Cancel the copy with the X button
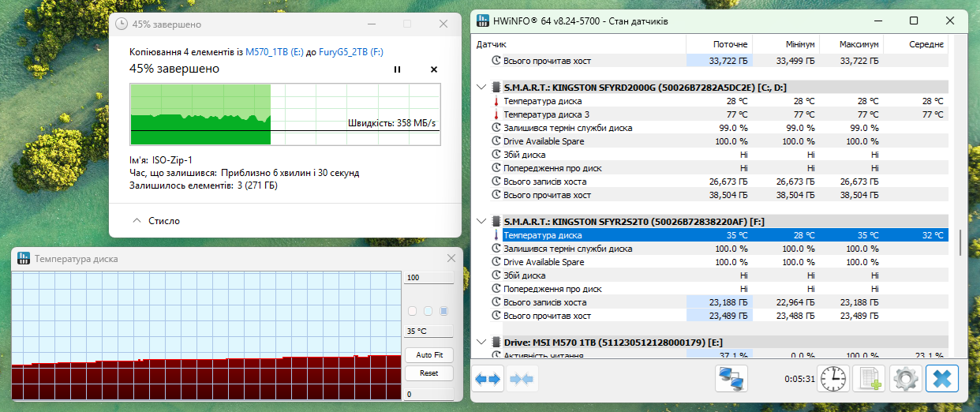Screen dimensions: 980x412 coord(433,69)
